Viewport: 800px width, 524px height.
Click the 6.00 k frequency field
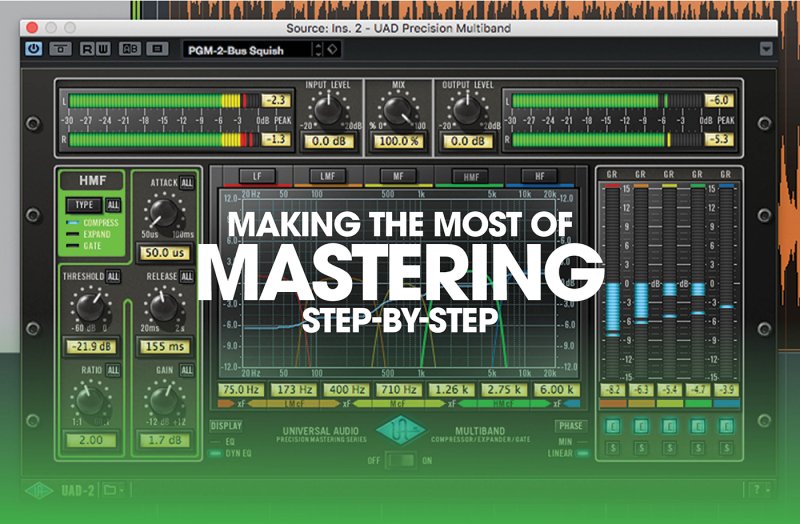(x=557, y=390)
